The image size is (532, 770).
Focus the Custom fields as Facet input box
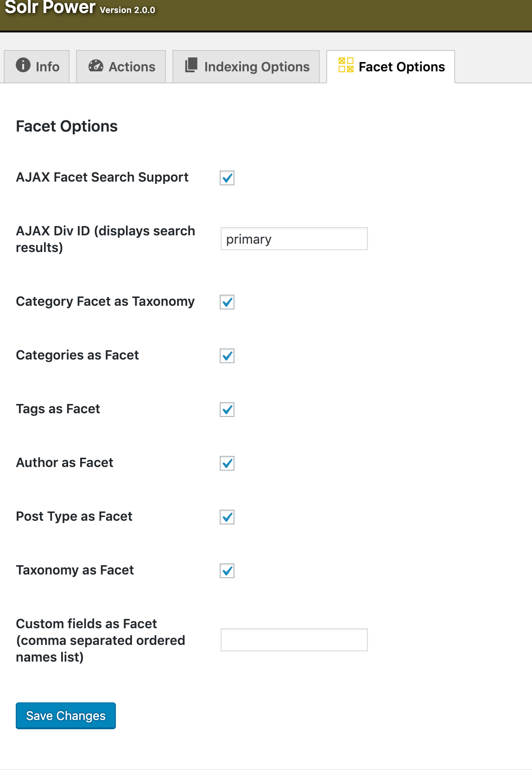pos(294,639)
